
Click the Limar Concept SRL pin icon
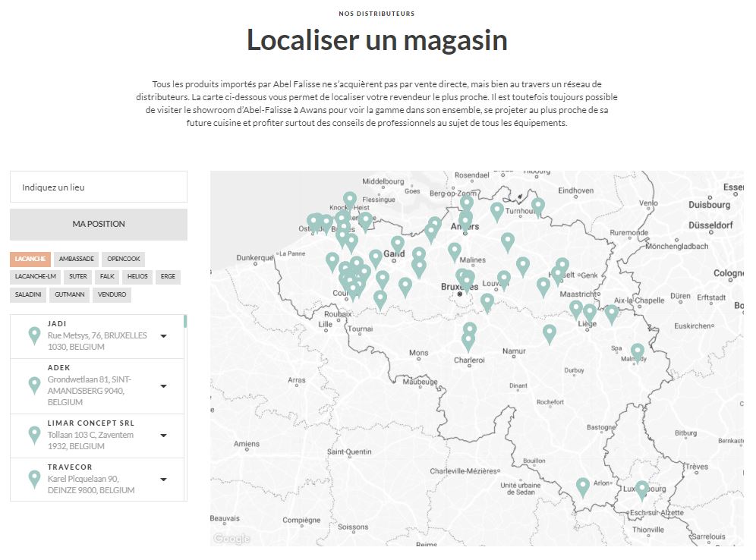34,436
